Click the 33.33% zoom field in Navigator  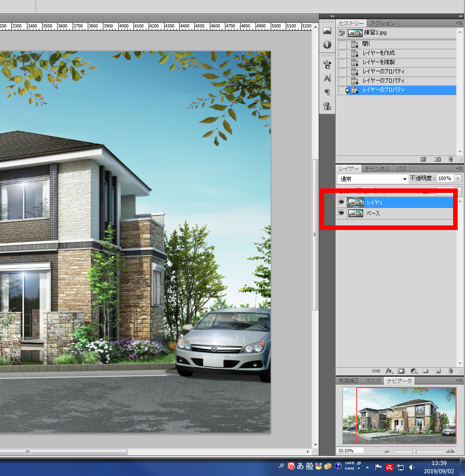point(350,451)
